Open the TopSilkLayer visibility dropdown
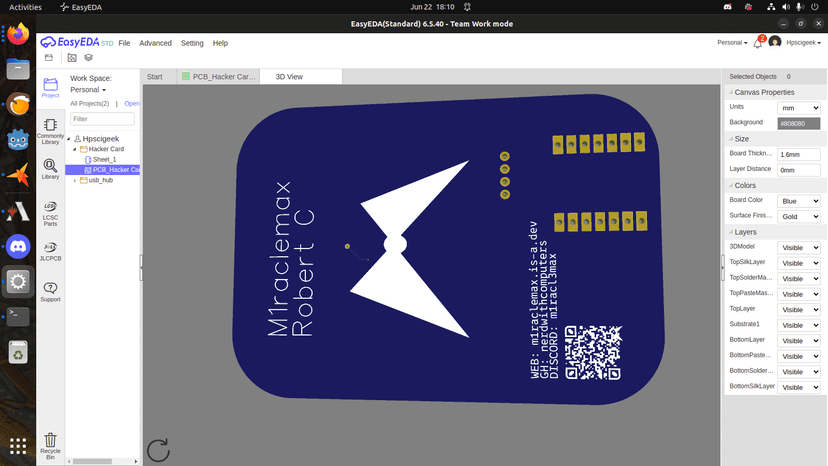Image resolution: width=828 pixels, height=466 pixels. pyautogui.click(x=800, y=263)
